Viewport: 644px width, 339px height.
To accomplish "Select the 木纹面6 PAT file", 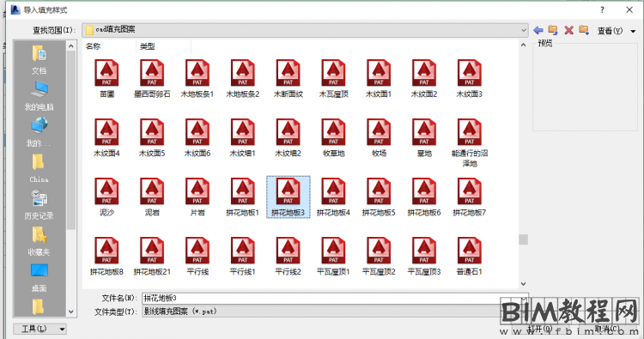I will pos(197,138).
